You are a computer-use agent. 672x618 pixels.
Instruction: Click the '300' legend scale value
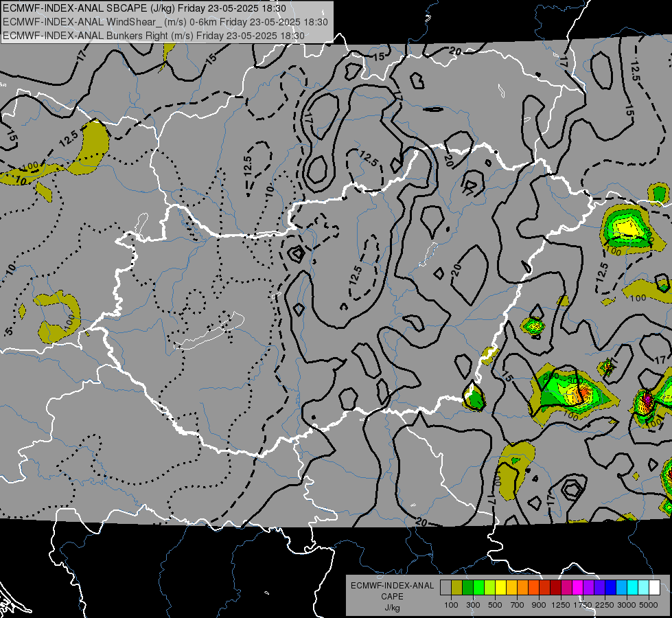coord(473,605)
